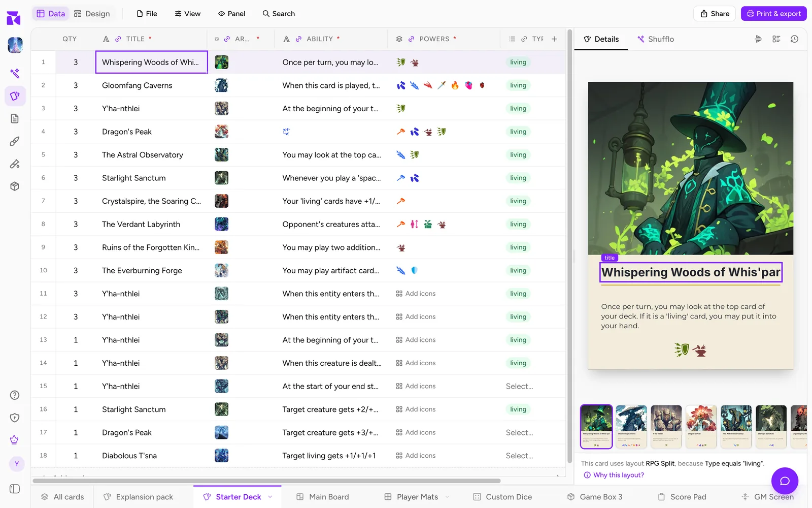Open the Shufflo tab

point(656,39)
